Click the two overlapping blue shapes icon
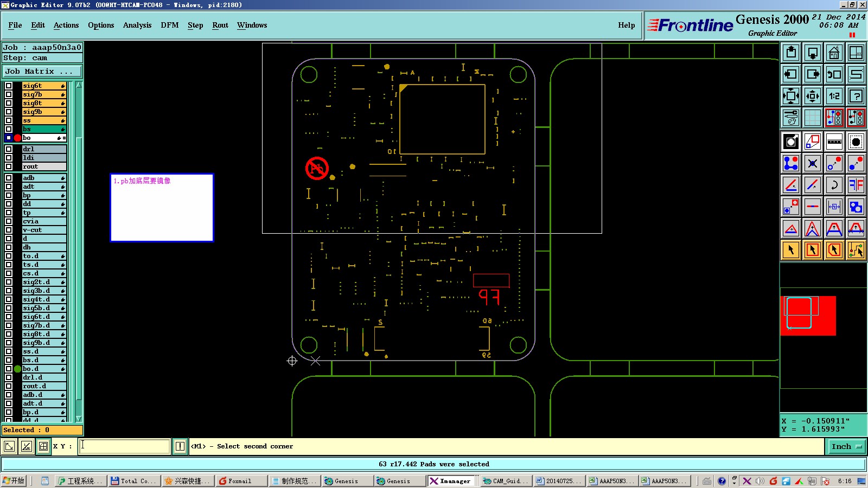 tap(856, 207)
